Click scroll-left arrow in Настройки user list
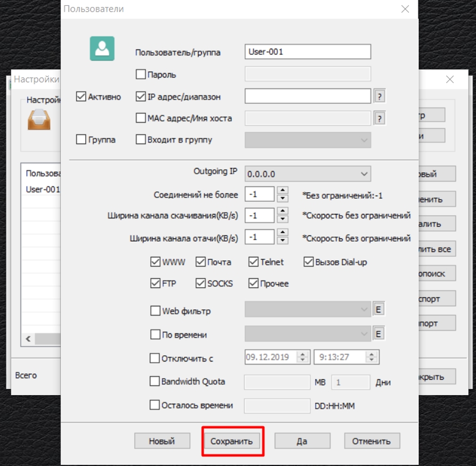Viewport: 476px width, 466px height. (28, 339)
